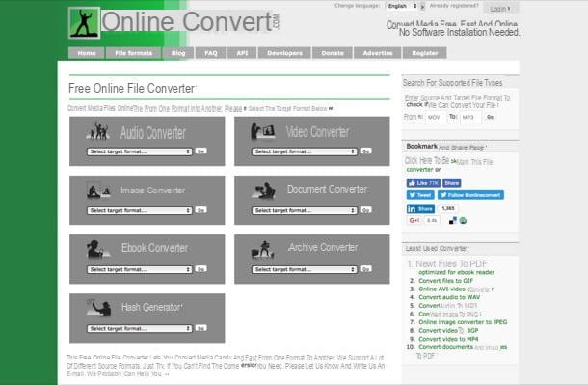Click the To format input field

(470, 117)
